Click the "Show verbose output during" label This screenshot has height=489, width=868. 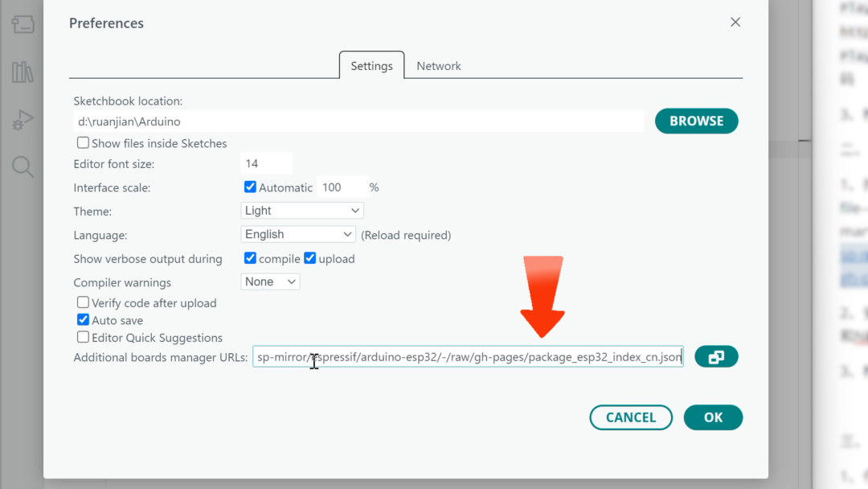tap(148, 259)
